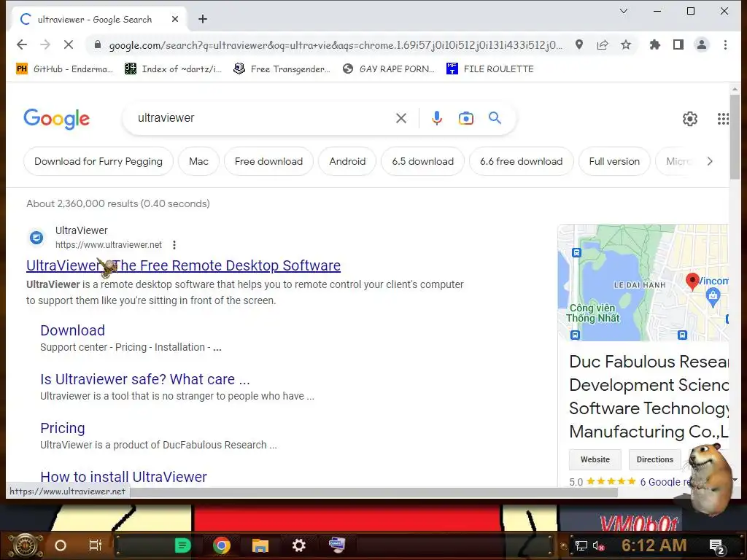Click the Directions button
747x560 pixels.
[655, 459]
